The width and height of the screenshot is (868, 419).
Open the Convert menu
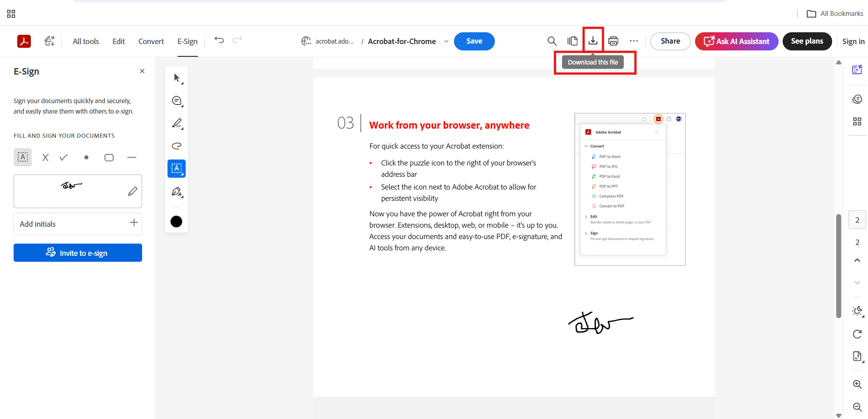pos(151,41)
